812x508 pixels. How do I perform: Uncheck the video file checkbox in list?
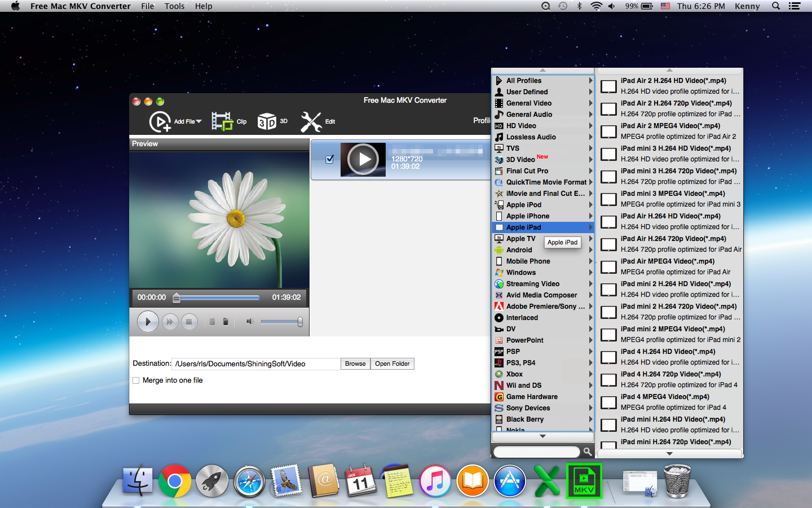point(329,160)
